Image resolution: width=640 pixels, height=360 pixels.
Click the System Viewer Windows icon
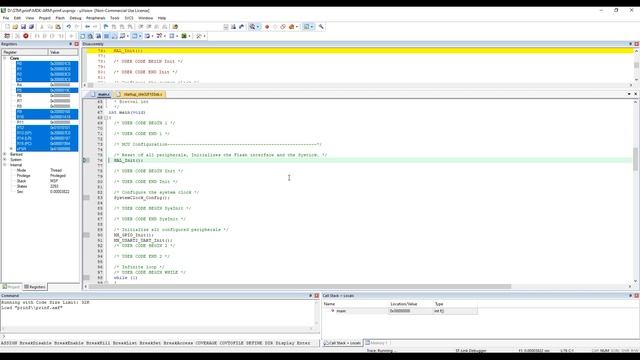tap(184, 36)
